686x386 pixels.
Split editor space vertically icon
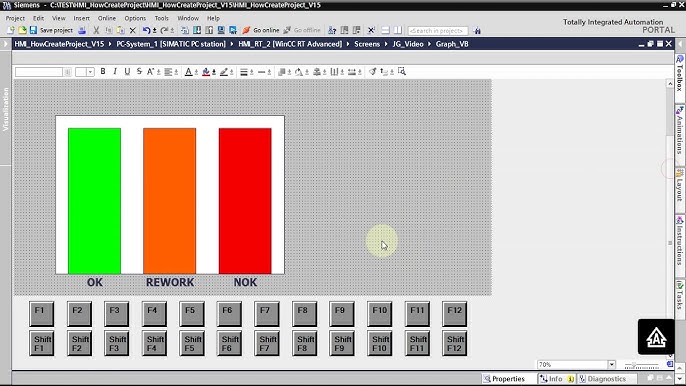click(398, 30)
